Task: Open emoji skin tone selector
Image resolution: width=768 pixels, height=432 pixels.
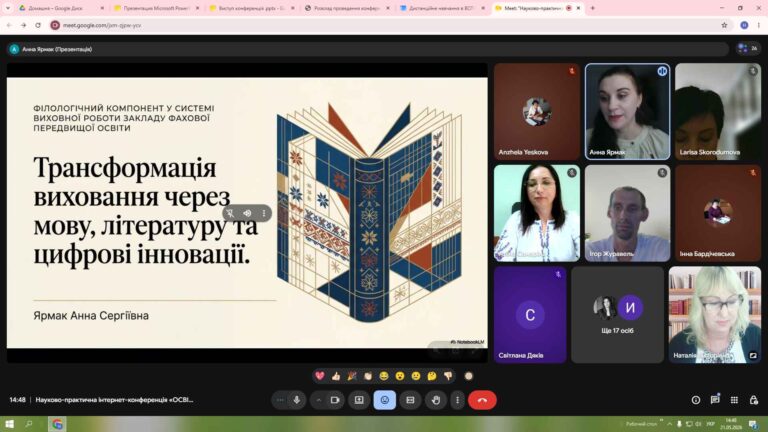Action: 468,376
